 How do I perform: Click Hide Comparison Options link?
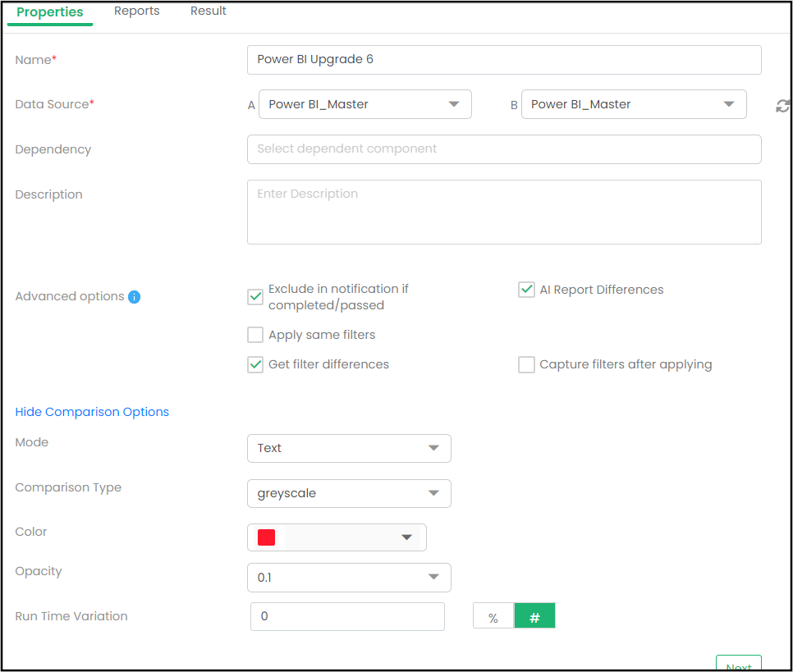point(92,412)
